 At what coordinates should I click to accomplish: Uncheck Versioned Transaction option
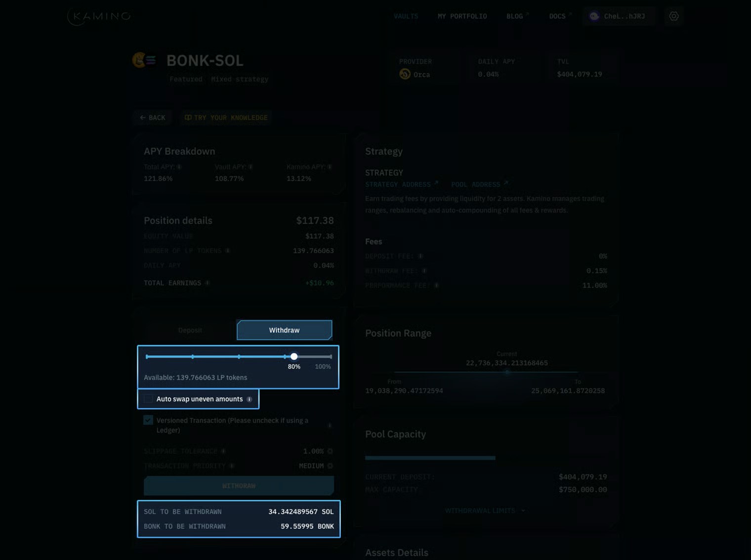click(x=148, y=420)
